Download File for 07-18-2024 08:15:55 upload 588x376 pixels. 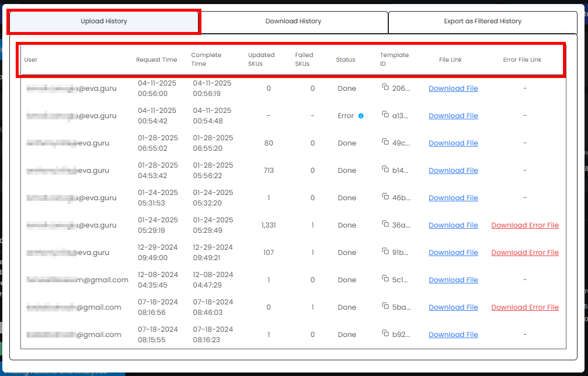pos(454,335)
